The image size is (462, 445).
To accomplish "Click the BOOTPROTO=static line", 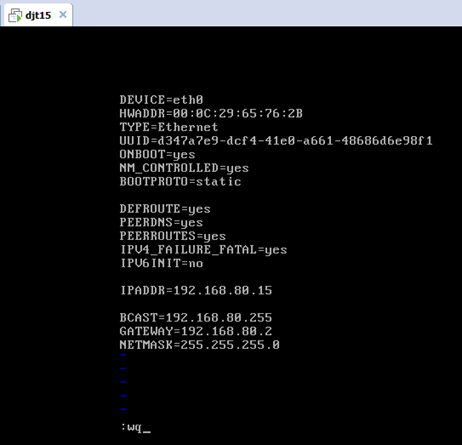I will pyautogui.click(x=180, y=182).
